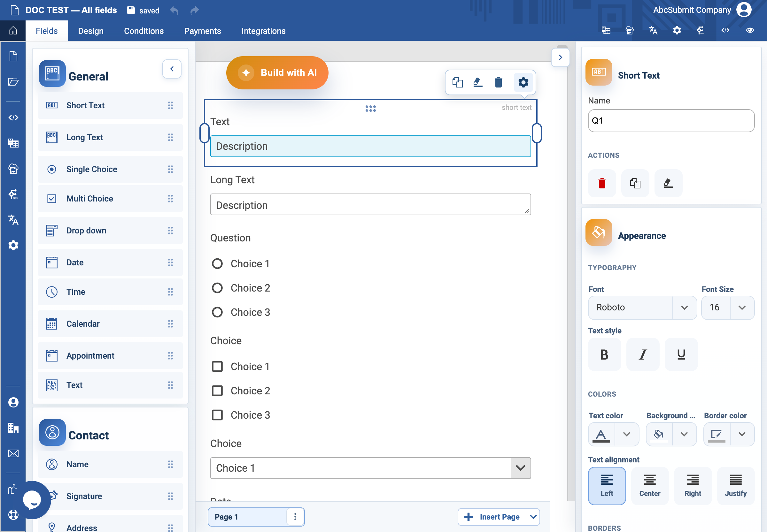Check the Choice 2 checkbox
Screen dimensions: 767x532
(x=217, y=391)
